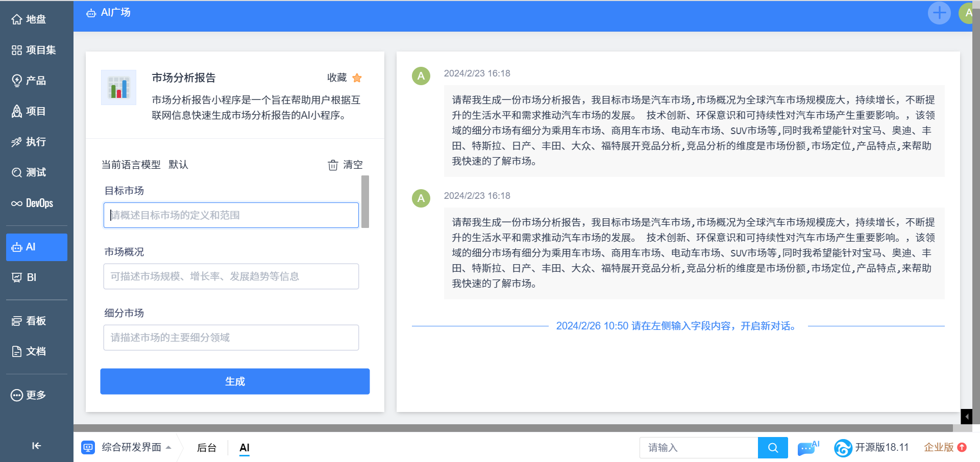
Task: Click the 生成 generate button
Action: 235,381
